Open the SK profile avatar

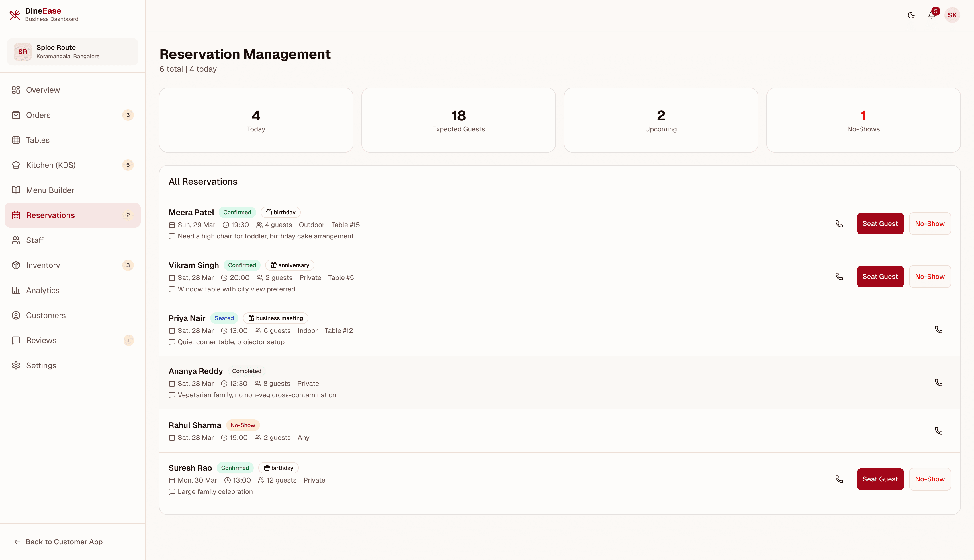pyautogui.click(x=952, y=15)
